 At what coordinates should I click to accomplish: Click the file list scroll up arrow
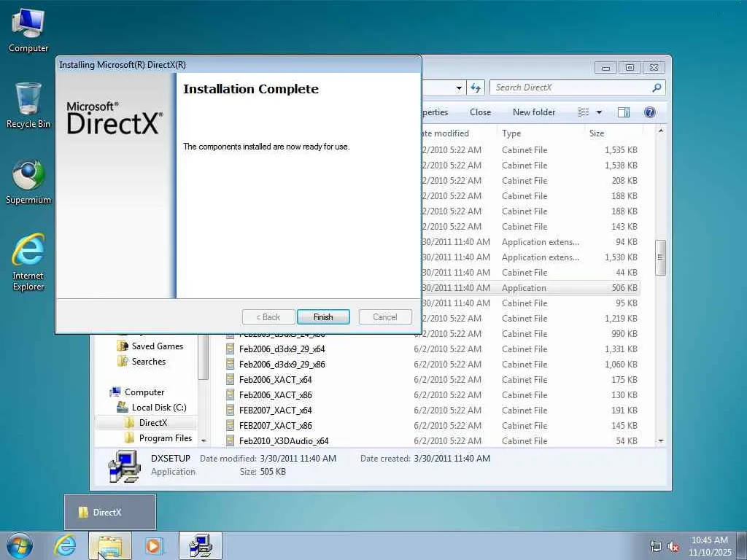661,131
